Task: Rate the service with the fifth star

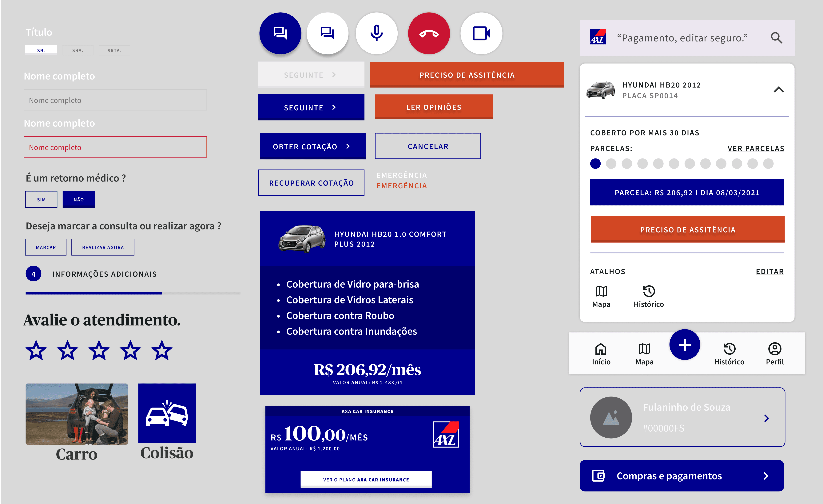Action: 162,350
